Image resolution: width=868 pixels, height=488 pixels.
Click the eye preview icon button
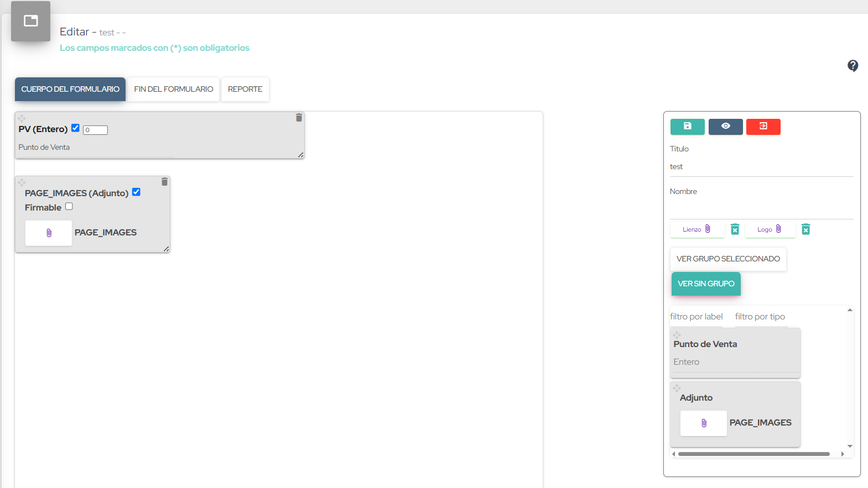[x=725, y=127]
